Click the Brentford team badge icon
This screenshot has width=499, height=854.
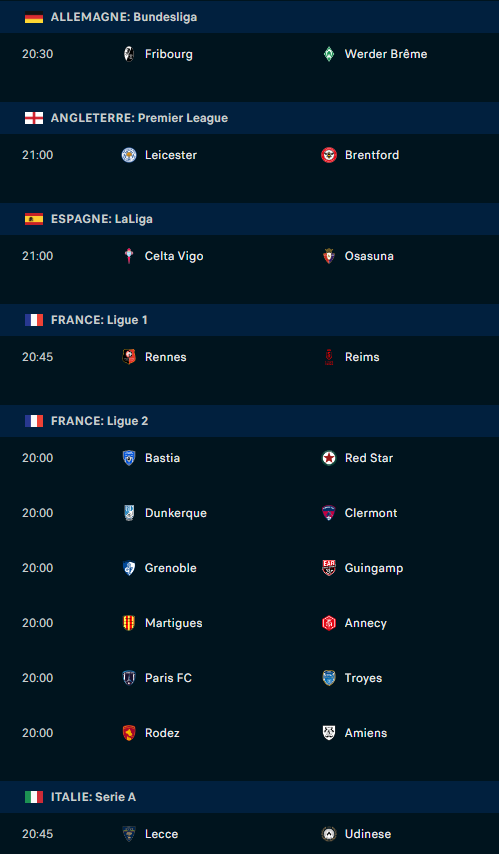pyautogui.click(x=329, y=155)
